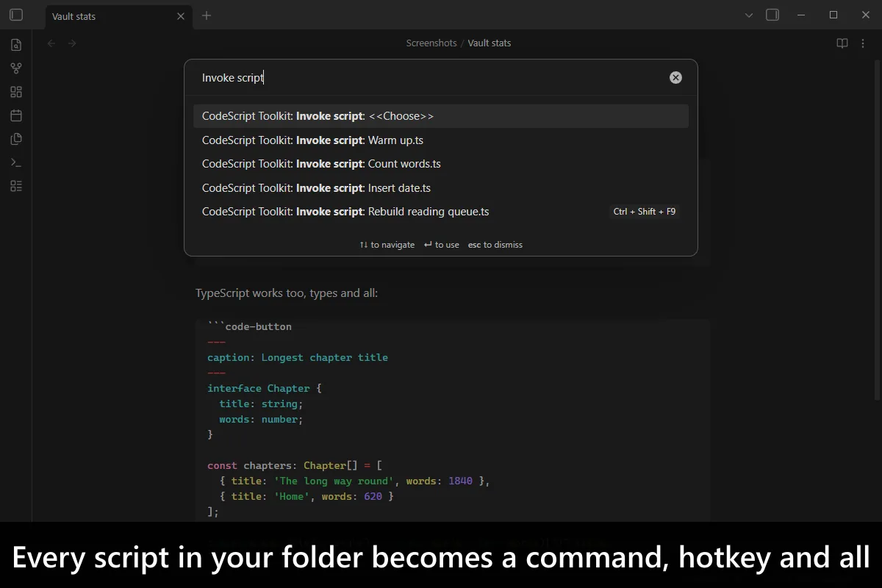
Task: Clear the command palette search
Action: tap(675, 78)
